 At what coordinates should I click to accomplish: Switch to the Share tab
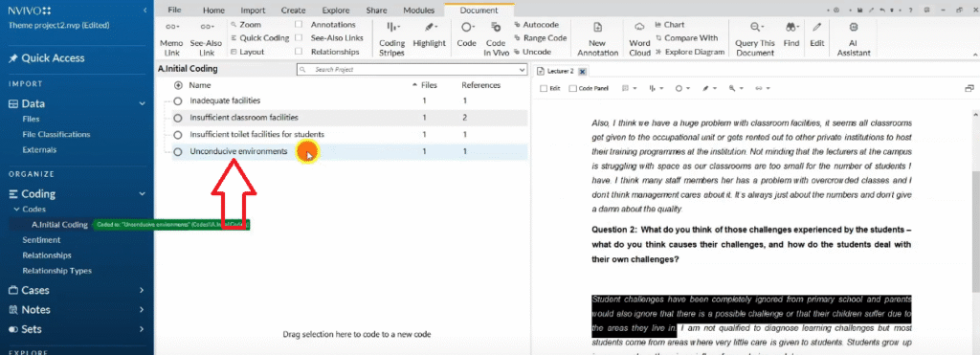click(376, 10)
